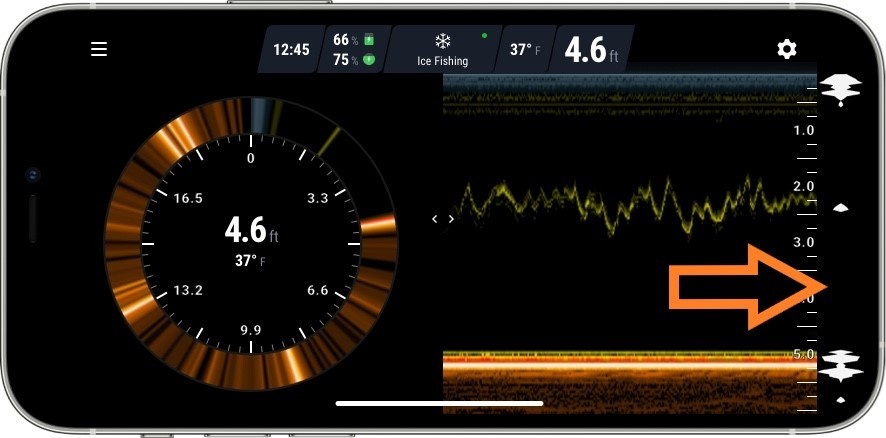Tap the green connection status dot
The height and width of the screenshot is (438, 886).
(x=485, y=36)
